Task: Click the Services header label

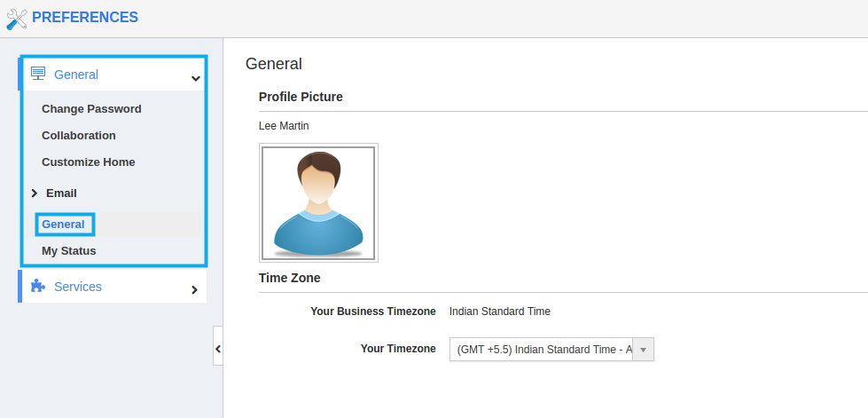Action: tap(78, 287)
